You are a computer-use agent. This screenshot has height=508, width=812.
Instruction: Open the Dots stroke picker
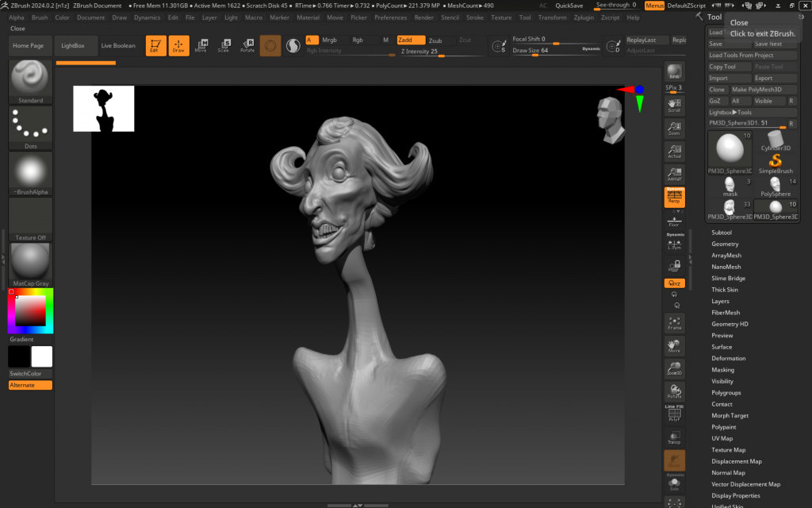point(31,128)
